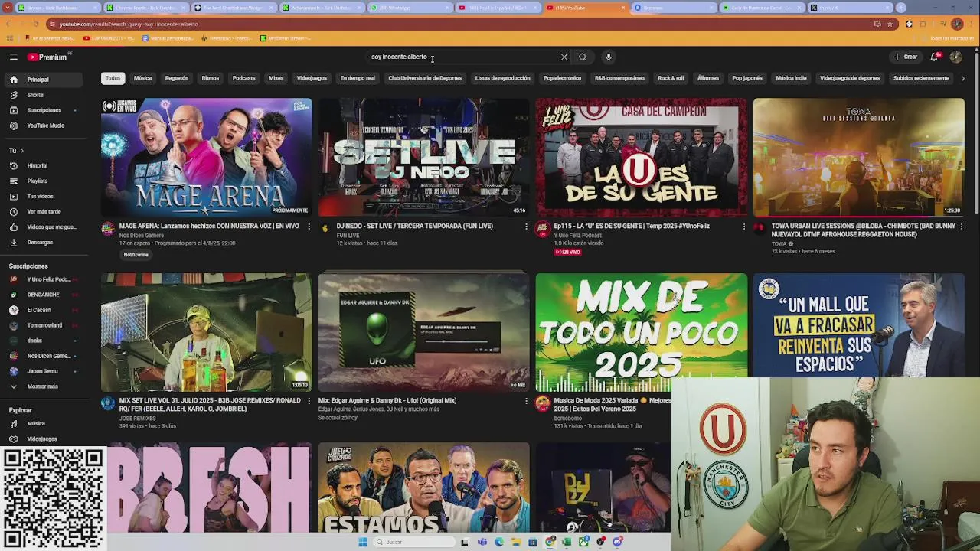
Task: Open Ver más tarde in the sidebar
Action: pos(44,212)
